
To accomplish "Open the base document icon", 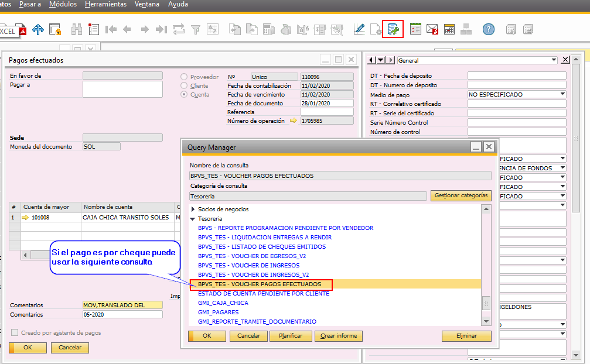I will [x=235, y=29].
